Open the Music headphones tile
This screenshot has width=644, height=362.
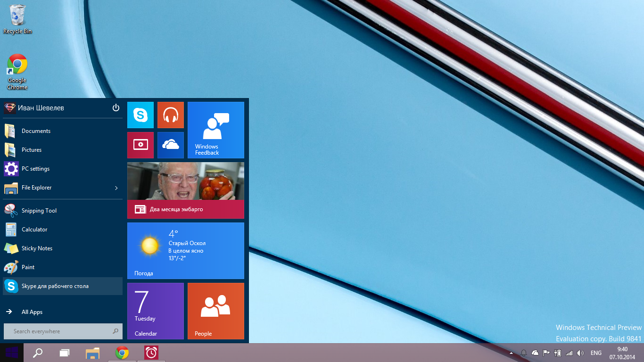(x=170, y=115)
